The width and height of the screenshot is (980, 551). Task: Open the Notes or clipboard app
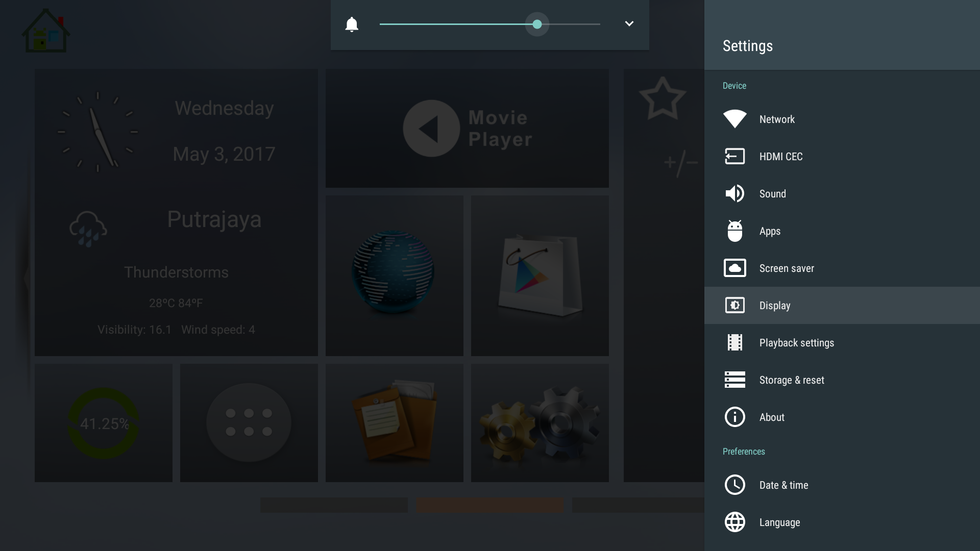394,422
